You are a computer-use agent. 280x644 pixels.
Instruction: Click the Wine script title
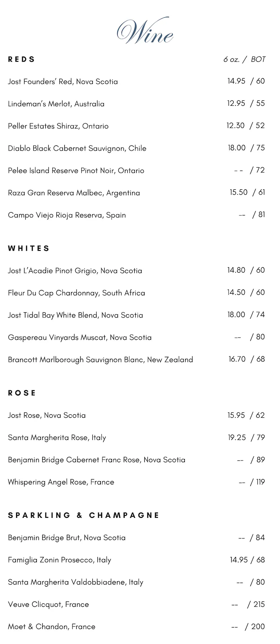pos(145,31)
